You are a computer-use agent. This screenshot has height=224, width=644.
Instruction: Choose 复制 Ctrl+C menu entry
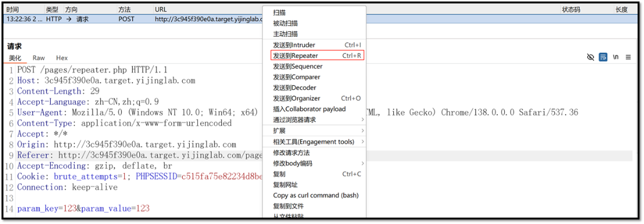(x=314, y=174)
